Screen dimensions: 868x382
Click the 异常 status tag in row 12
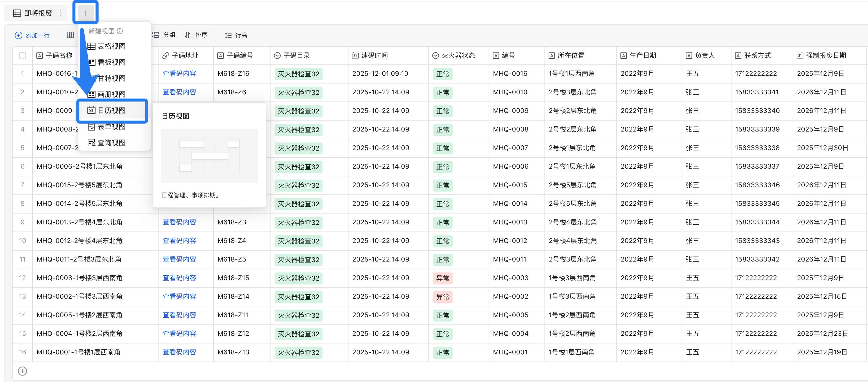pos(443,278)
